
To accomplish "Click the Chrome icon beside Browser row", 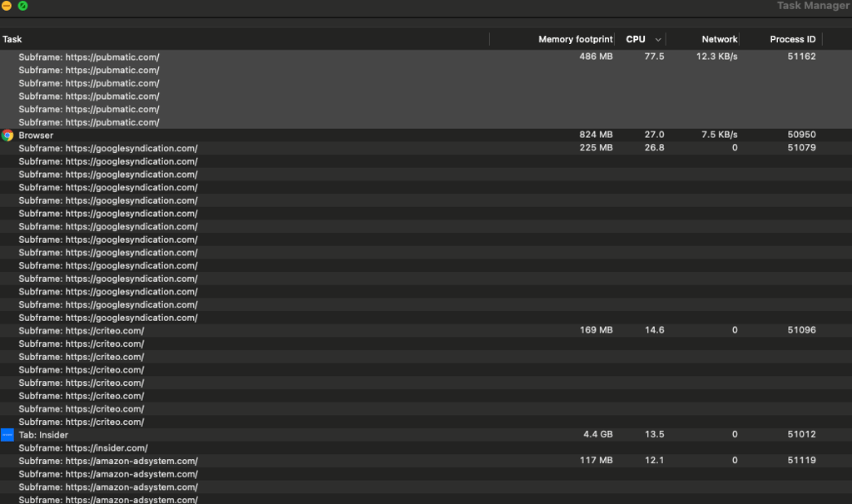I will [7, 136].
